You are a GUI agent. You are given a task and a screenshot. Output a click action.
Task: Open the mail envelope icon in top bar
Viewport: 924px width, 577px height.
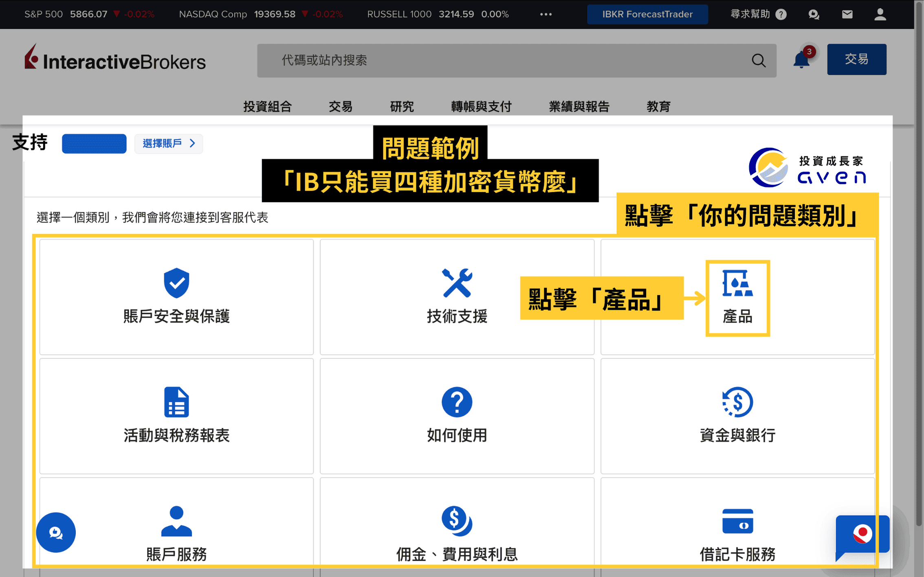[x=847, y=15]
